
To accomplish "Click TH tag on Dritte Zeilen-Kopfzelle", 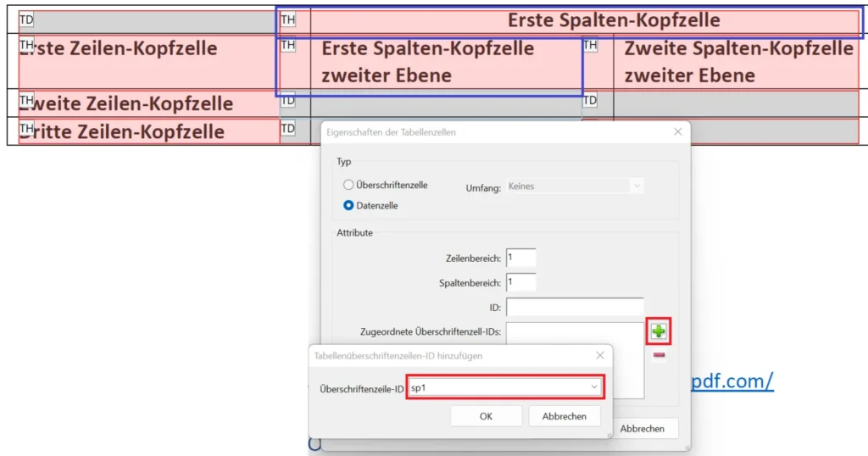I will tap(26, 128).
